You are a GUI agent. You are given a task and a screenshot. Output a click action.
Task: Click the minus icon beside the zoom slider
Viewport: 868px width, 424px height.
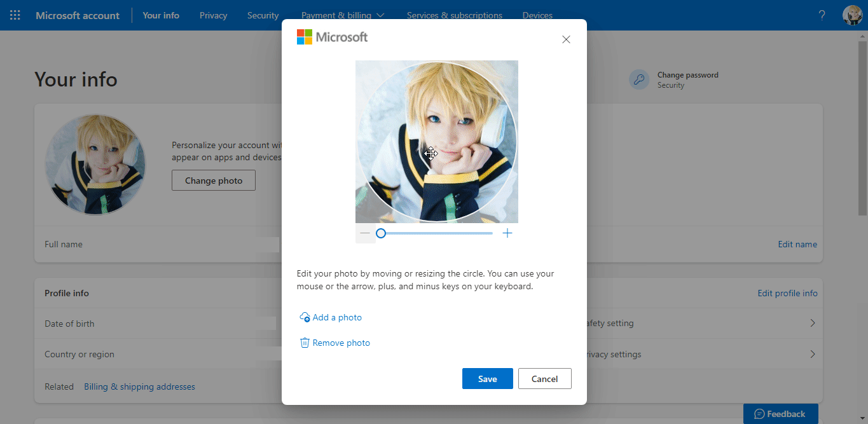[x=364, y=233]
